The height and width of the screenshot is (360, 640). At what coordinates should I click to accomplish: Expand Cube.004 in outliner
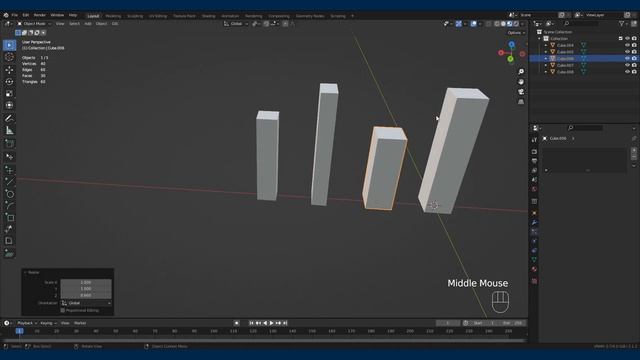[x=546, y=45]
